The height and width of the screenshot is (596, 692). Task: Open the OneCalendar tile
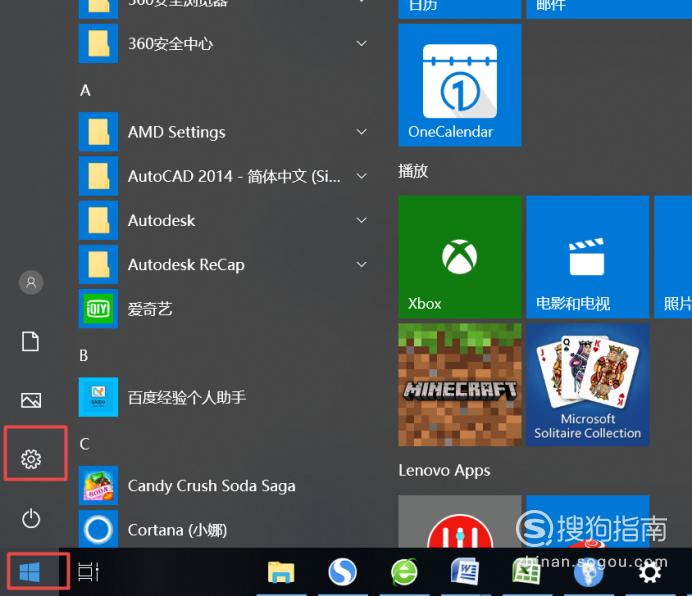click(459, 85)
